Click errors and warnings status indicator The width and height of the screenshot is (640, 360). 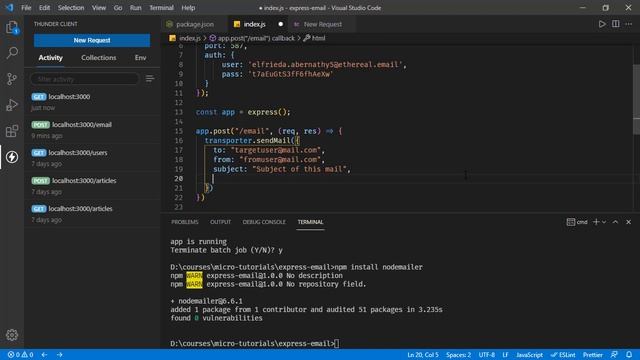pyautogui.click(x=20, y=355)
